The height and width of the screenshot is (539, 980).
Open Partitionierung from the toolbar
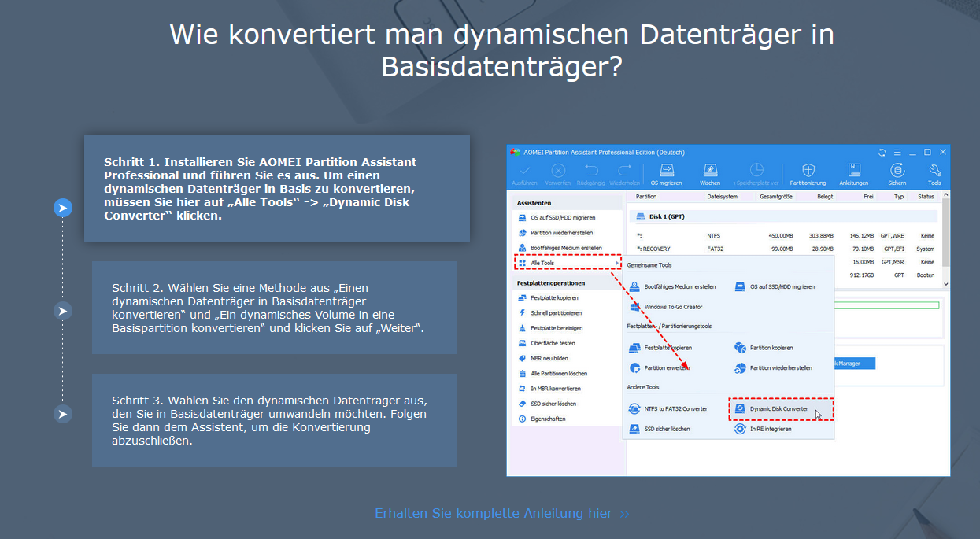tap(808, 174)
